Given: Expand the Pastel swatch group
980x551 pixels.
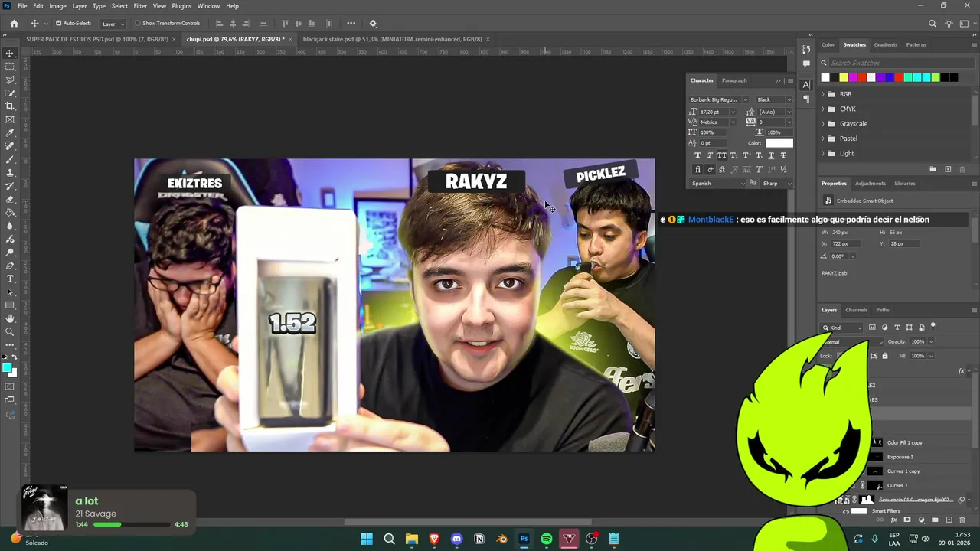Looking at the screenshot, I should 823,139.
